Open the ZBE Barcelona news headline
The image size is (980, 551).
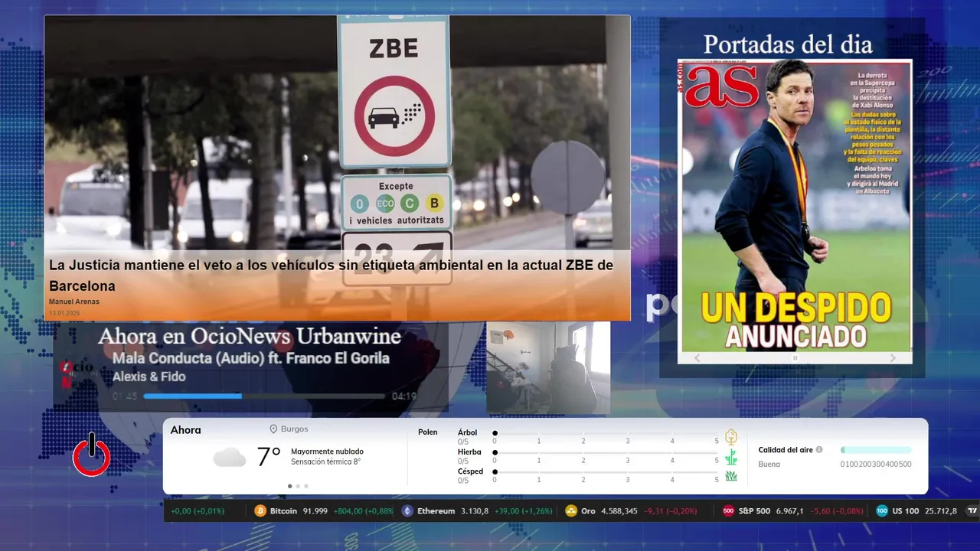332,275
